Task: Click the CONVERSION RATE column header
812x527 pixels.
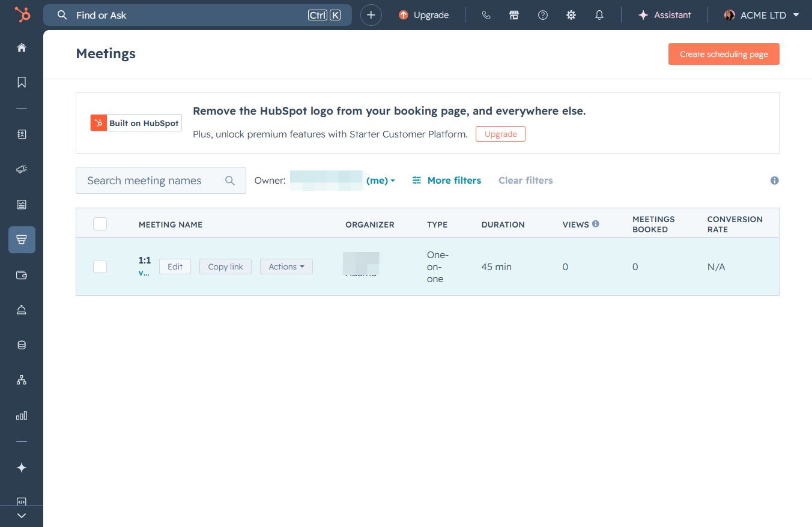Action: point(735,224)
